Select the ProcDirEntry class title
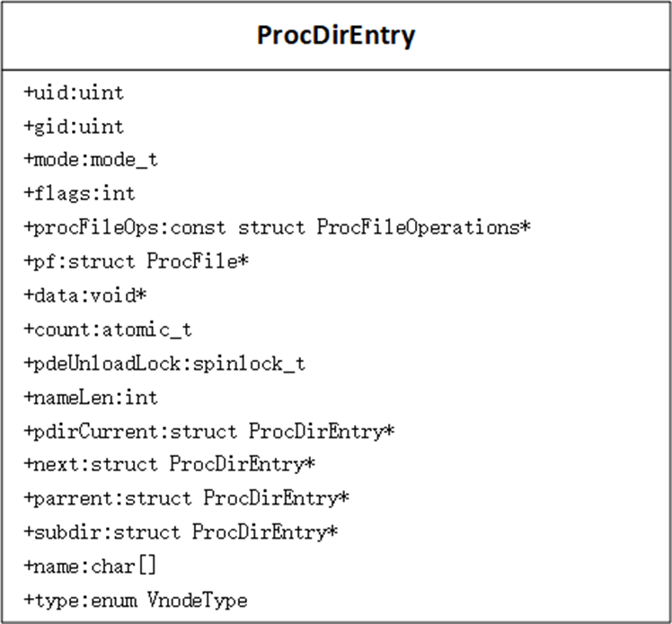 pyautogui.click(x=336, y=35)
